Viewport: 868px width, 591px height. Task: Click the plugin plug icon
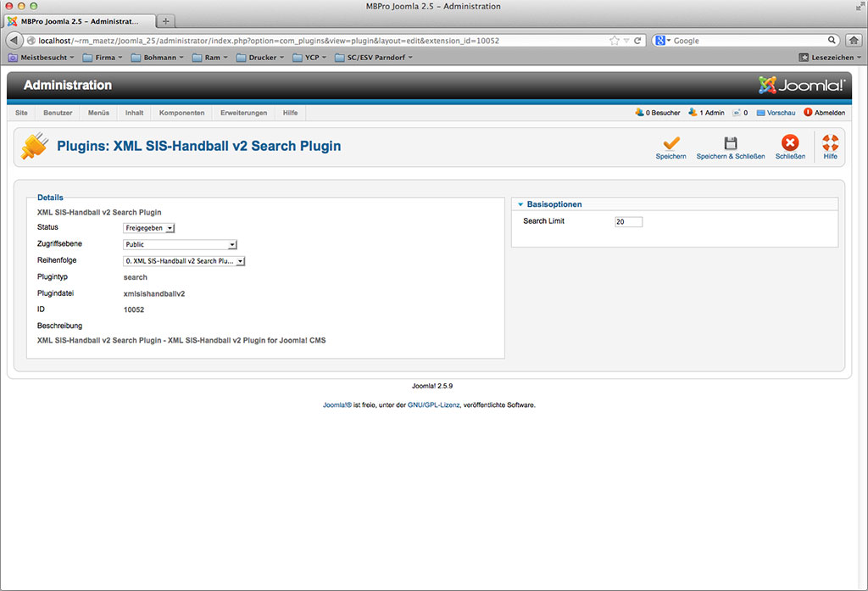tap(34, 146)
